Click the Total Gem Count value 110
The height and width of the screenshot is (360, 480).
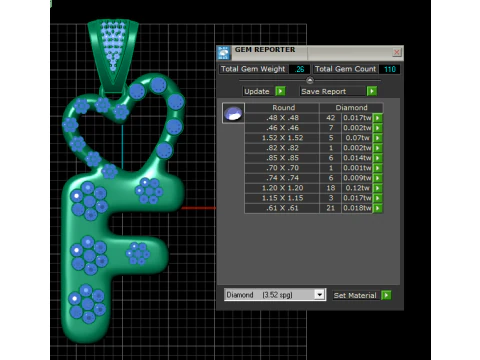389,69
